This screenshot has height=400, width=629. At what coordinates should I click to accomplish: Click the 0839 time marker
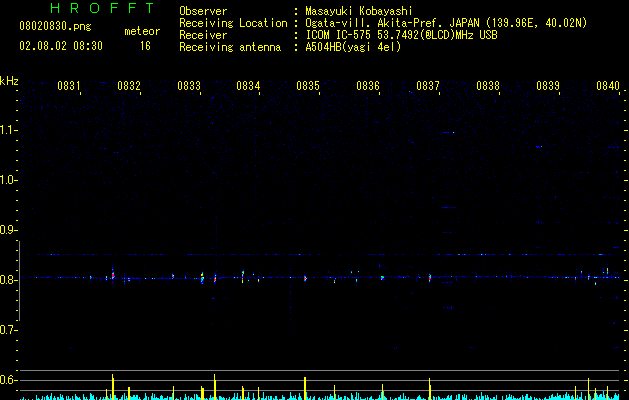click(x=548, y=86)
